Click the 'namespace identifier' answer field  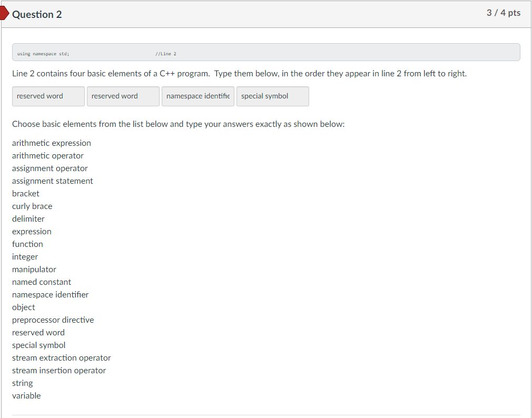click(x=198, y=96)
